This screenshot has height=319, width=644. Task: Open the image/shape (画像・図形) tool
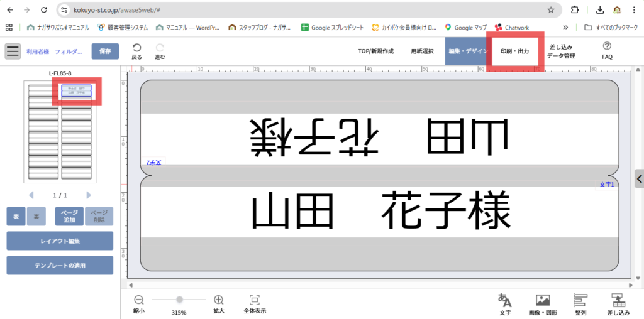tap(543, 300)
